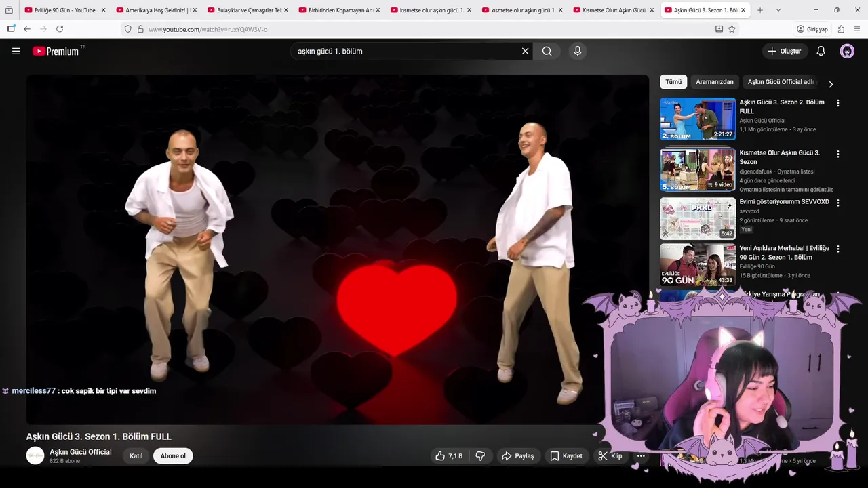The height and width of the screenshot is (488, 868).
Task: Close the Amerika'ya Hoş Geldiniz tab
Action: pos(195,10)
